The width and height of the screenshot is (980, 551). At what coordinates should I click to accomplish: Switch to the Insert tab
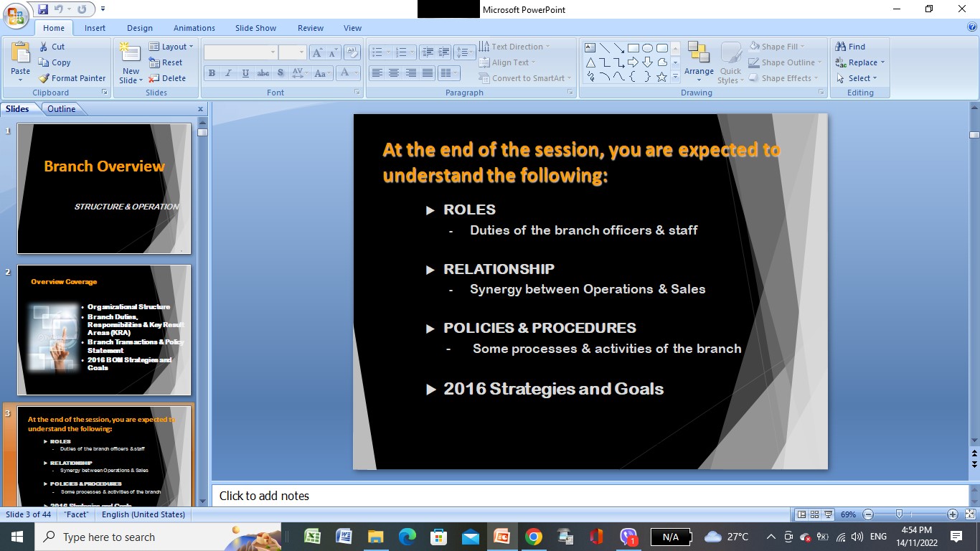[95, 28]
